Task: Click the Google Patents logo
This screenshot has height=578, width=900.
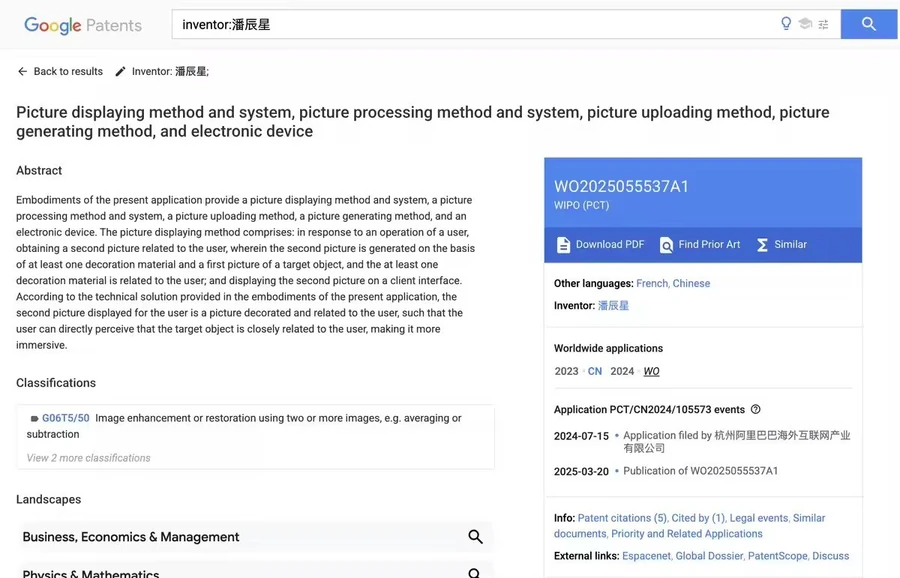Action: [x=83, y=25]
